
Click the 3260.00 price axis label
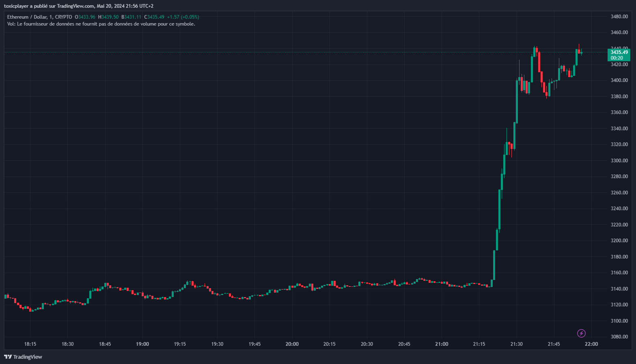619,193
